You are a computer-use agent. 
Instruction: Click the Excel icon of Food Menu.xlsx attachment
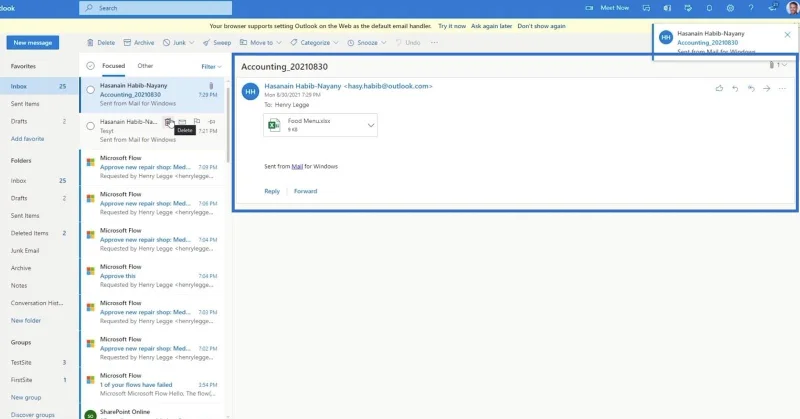274,125
